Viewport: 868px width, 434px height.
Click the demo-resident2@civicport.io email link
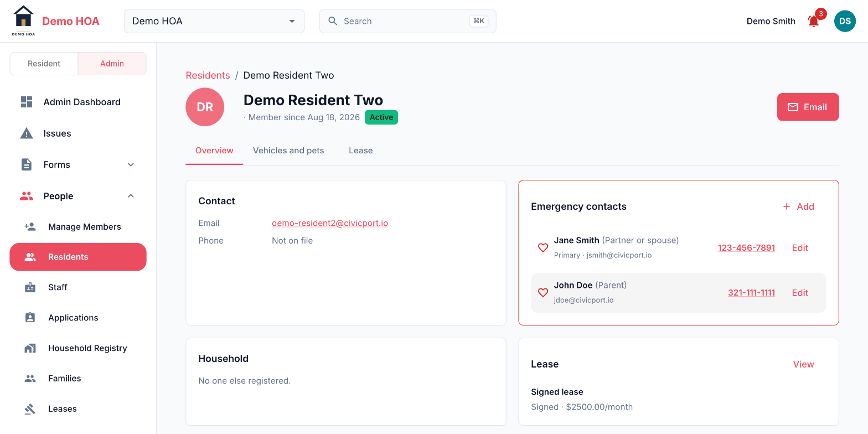[x=330, y=223]
